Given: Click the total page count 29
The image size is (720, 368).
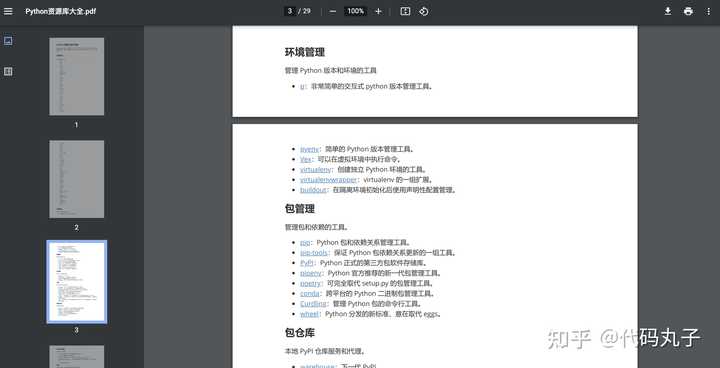Looking at the screenshot, I should click(307, 11).
